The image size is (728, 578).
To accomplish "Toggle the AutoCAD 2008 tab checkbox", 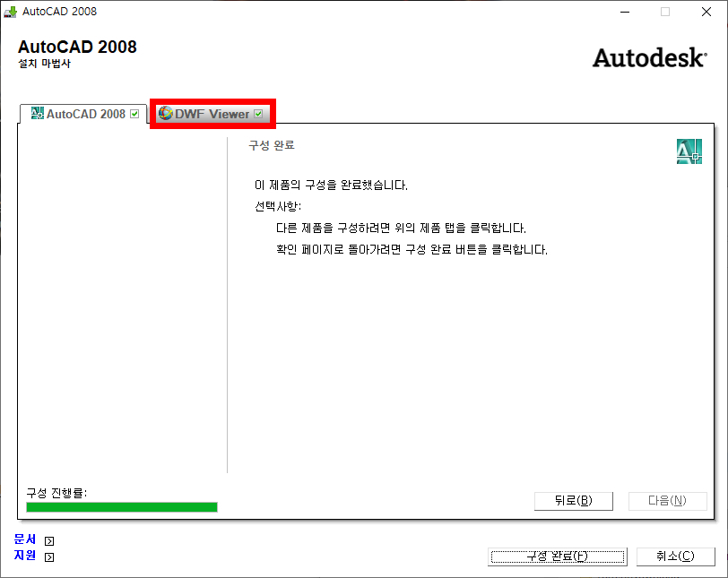I will coord(134,114).
